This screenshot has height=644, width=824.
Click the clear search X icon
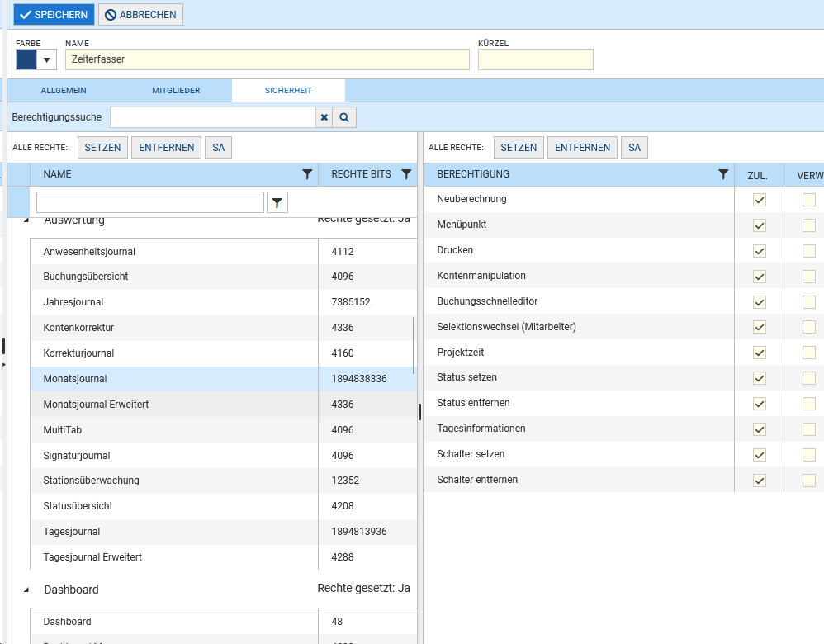point(324,117)
